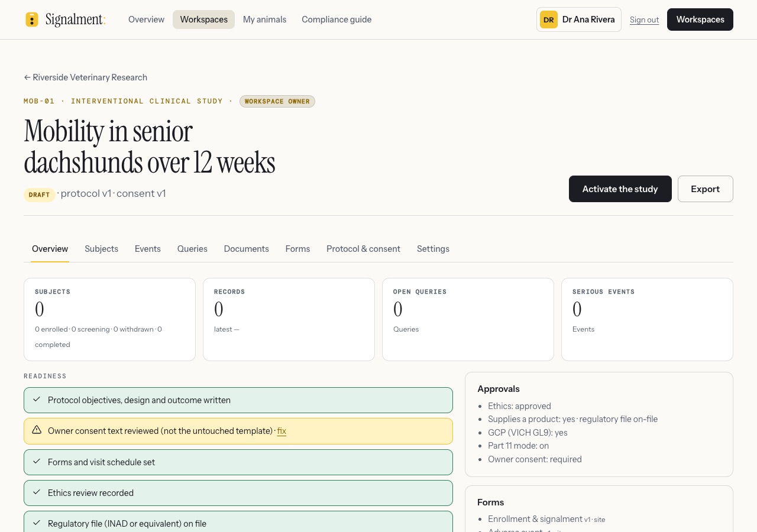The height and width of the screenshot is (532, 757).
Task: Open the Compliance guide navigation item
Action: click(x=337, y=20)
